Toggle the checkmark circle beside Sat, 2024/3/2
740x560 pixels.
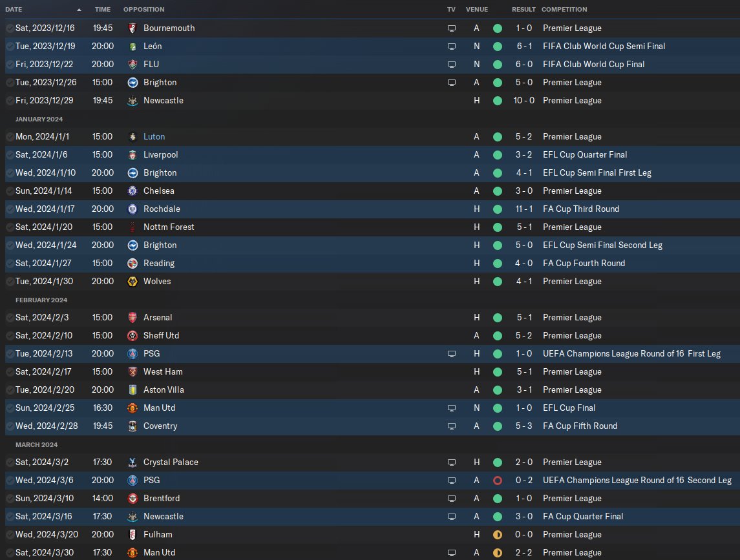[10, 462]
